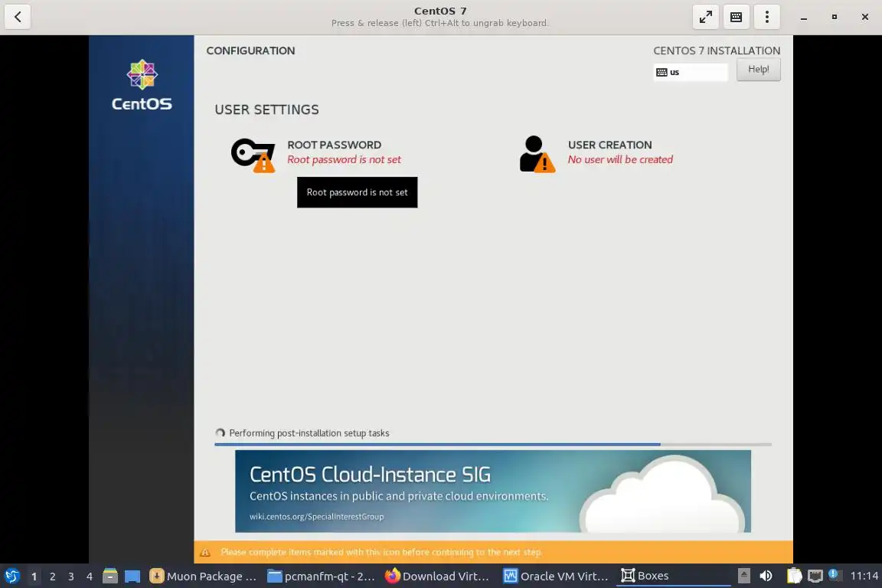Click the warning icon in orange bar
Screen dimensions: 882x588
(204, 553)
